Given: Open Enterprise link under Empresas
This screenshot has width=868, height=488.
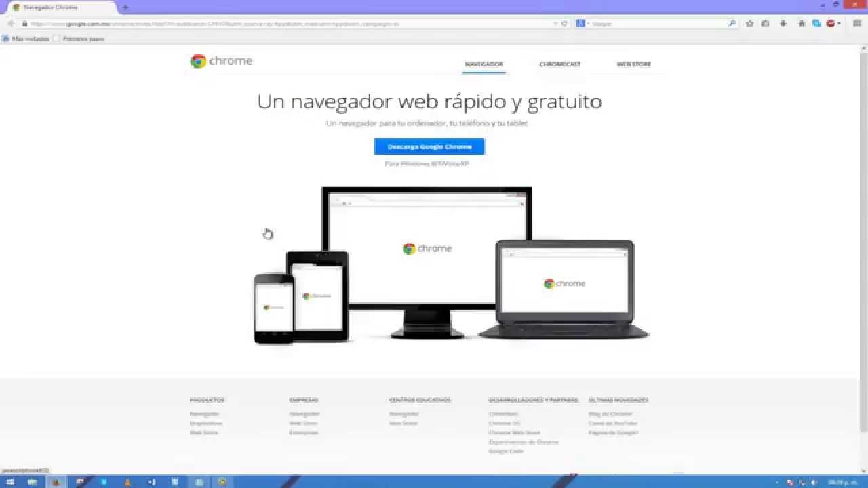Looking at the screenshot, I should pos(304,432).
